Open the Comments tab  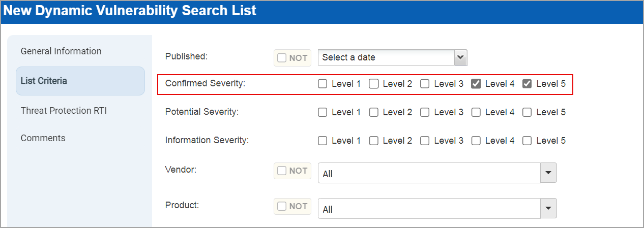[43, 138]
